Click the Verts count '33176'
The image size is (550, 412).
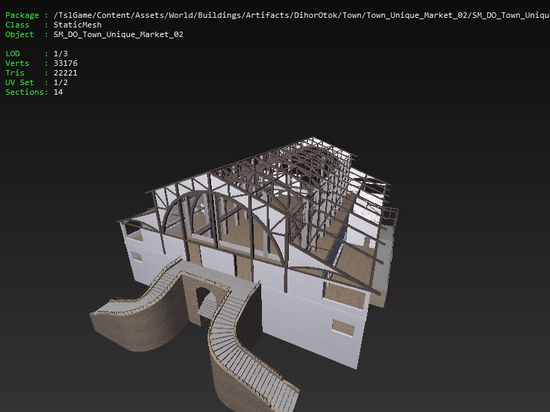(x=66, y=63)
